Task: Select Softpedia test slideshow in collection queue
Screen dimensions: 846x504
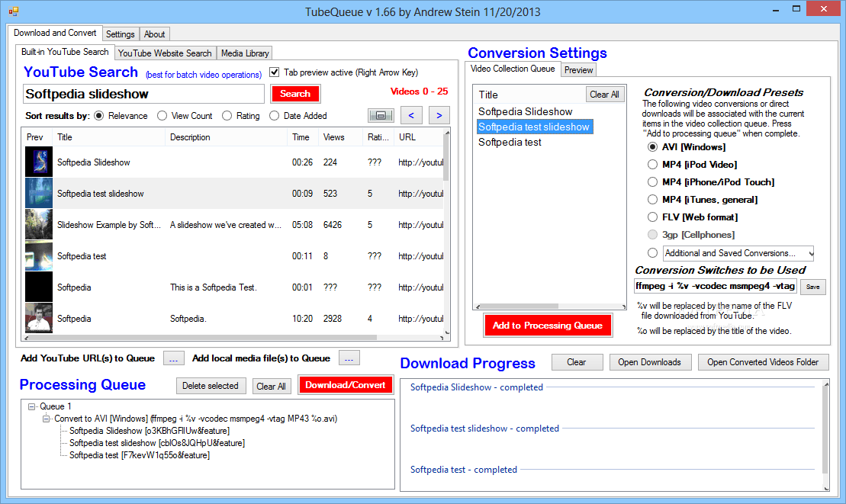Action: 534,127
